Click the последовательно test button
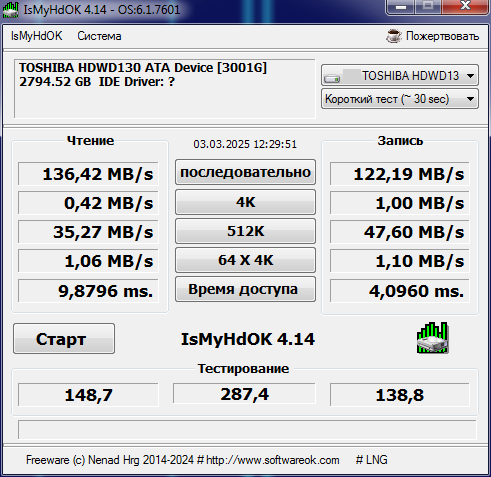This screenshot has height=477, width=491. tap(245, 172)
